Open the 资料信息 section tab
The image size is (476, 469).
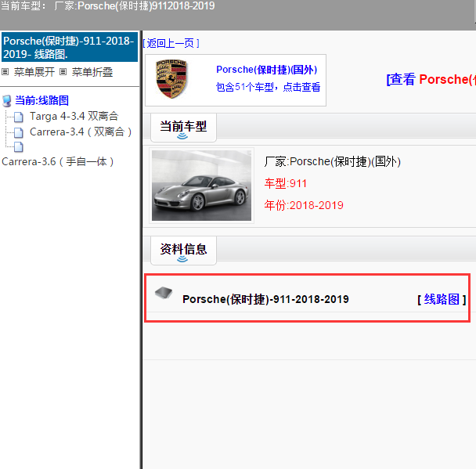coord(183,250)
